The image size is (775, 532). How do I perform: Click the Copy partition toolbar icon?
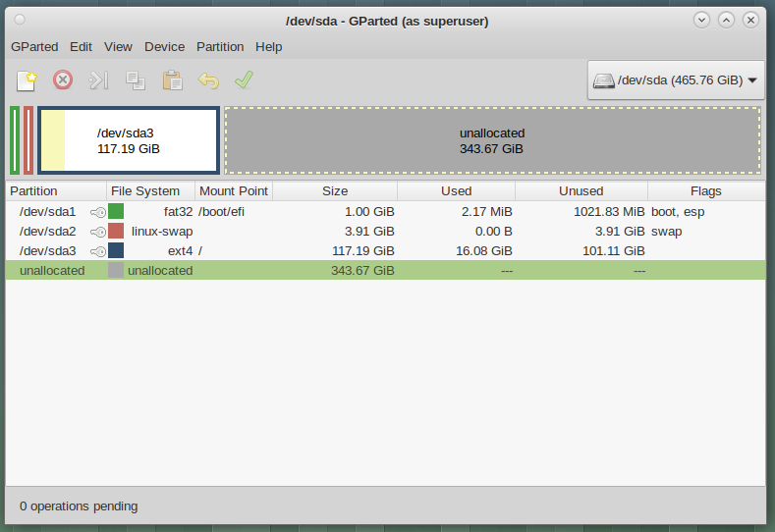pyautogui.click(x=136, y=80)
